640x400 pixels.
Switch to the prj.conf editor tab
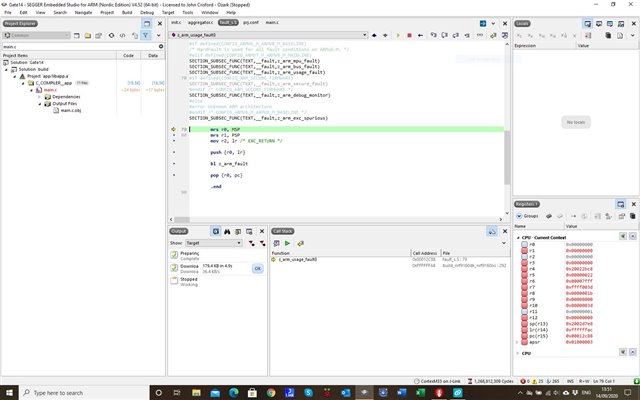[x=251, y=22]
